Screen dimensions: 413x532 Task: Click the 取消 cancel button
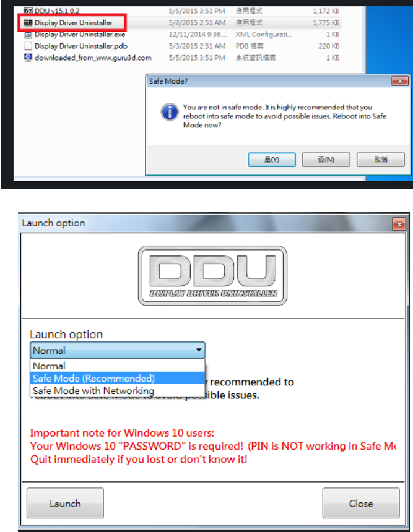(381, 160)
